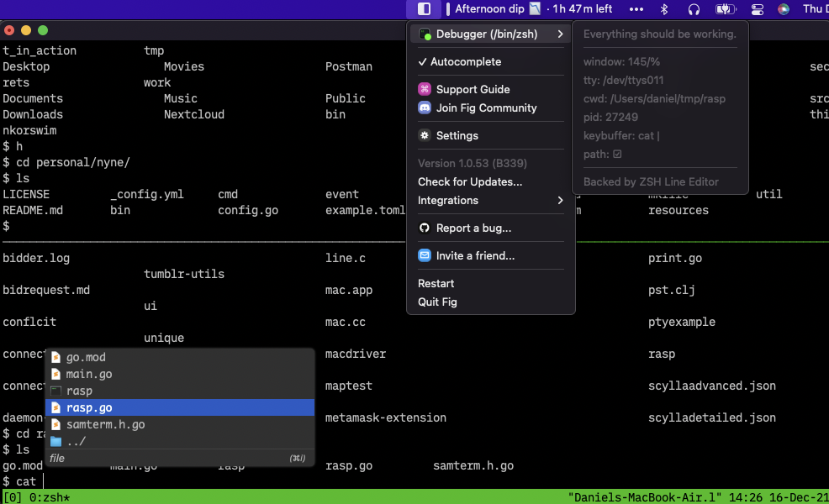Click the Discord icon beside Join Fig Community
The height and width of the screenshot is (504, 829).
pyautogui.click(x=425, y=108)
